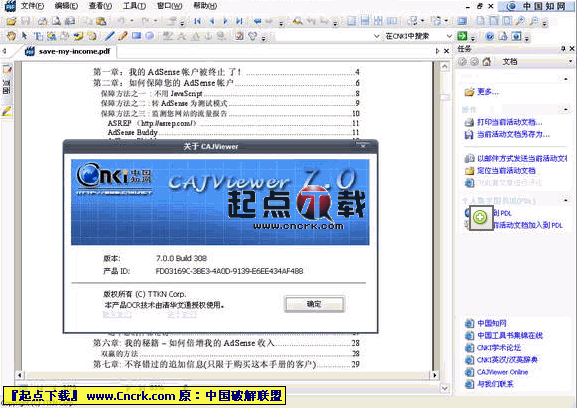This screenshot has height=408, width=577.
Task: Go to the previous page
Action: tap(212, 21)
